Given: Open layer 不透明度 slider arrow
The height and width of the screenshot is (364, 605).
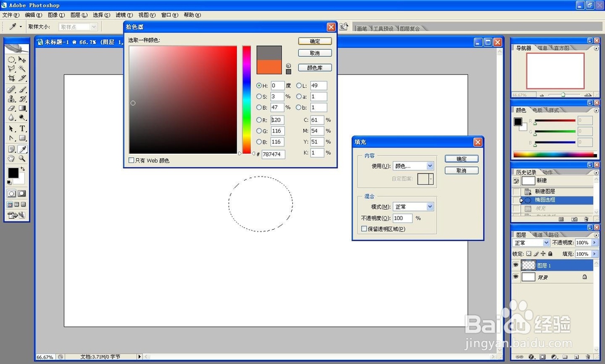Looking at the screenshot, I should click(x=595, y=242).
